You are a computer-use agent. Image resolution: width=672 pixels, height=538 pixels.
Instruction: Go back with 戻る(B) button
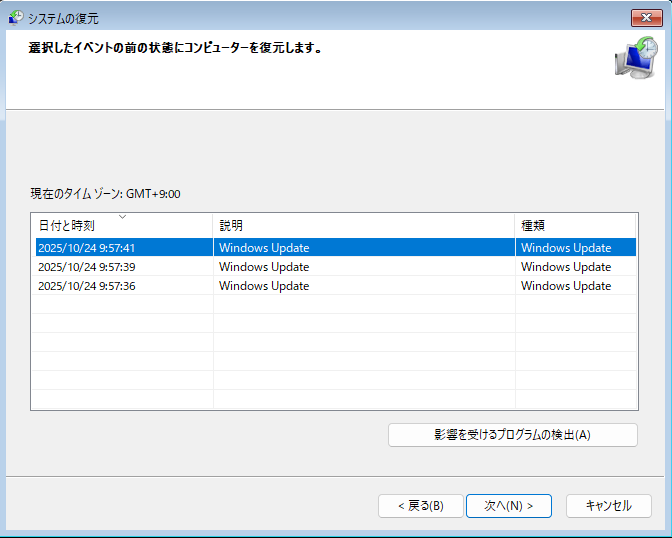pos(420,506)
